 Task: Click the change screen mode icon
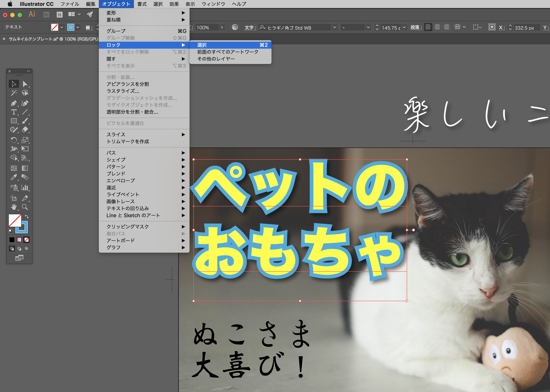[x=19, y=258]
